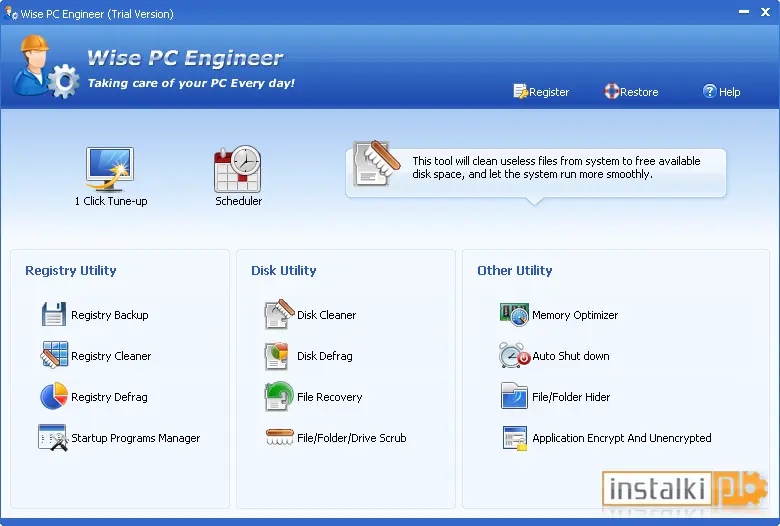Launch the 1 Click Tune-up monitor icon
The image size is (780, 526).
109,169
